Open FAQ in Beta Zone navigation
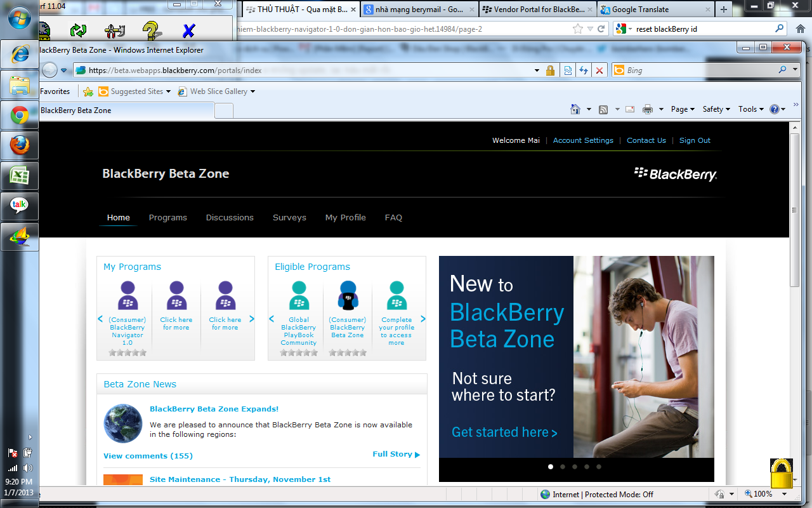Screen dimensions: 812x508 (x=393, y=217)
